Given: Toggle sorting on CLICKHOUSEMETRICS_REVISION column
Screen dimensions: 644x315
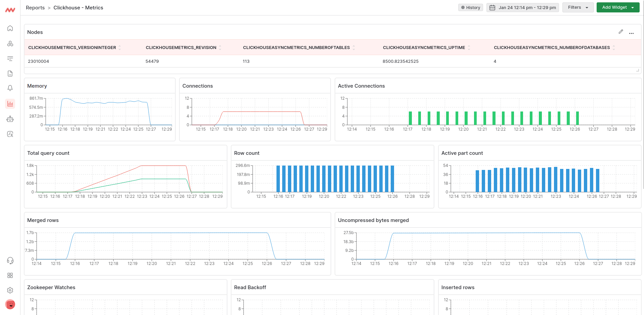Looking at the screenshot, I should pos(220,47).
